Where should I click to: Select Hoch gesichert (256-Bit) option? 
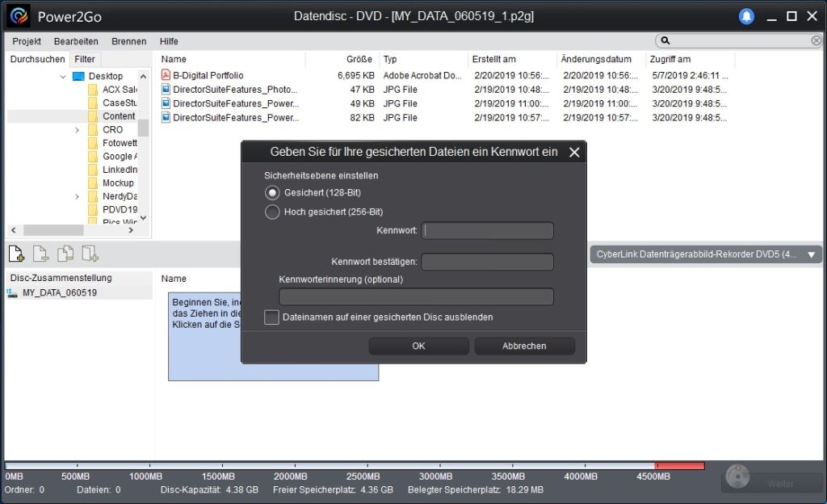pos(272,212)
